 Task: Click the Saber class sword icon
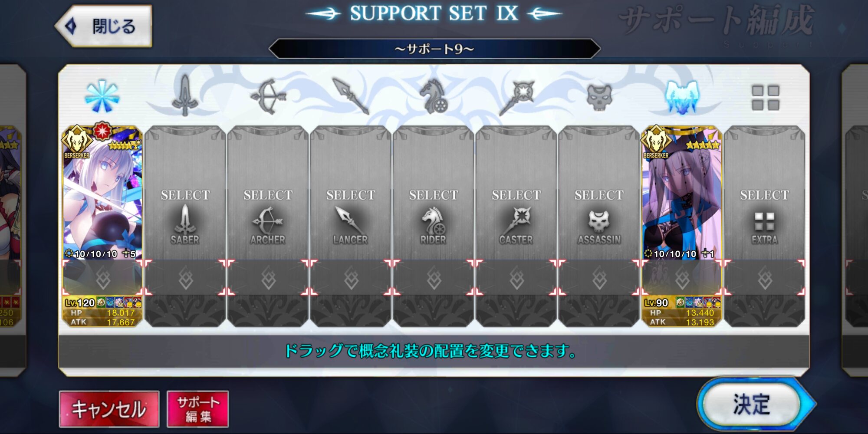tap(185, 95)
